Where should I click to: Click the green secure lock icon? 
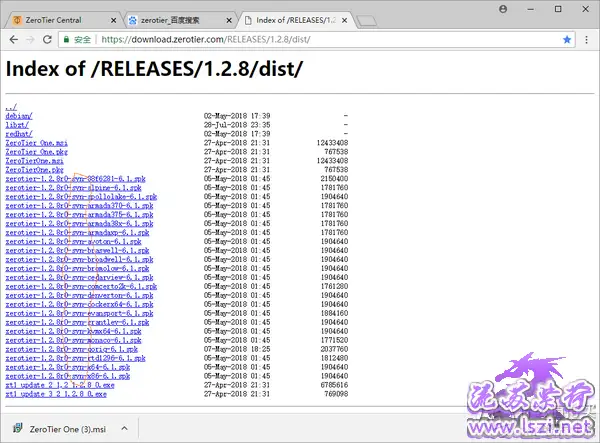[67, 39]
